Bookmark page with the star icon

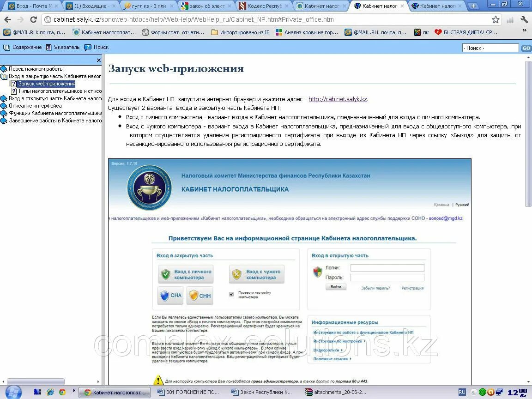pos(496,20)
